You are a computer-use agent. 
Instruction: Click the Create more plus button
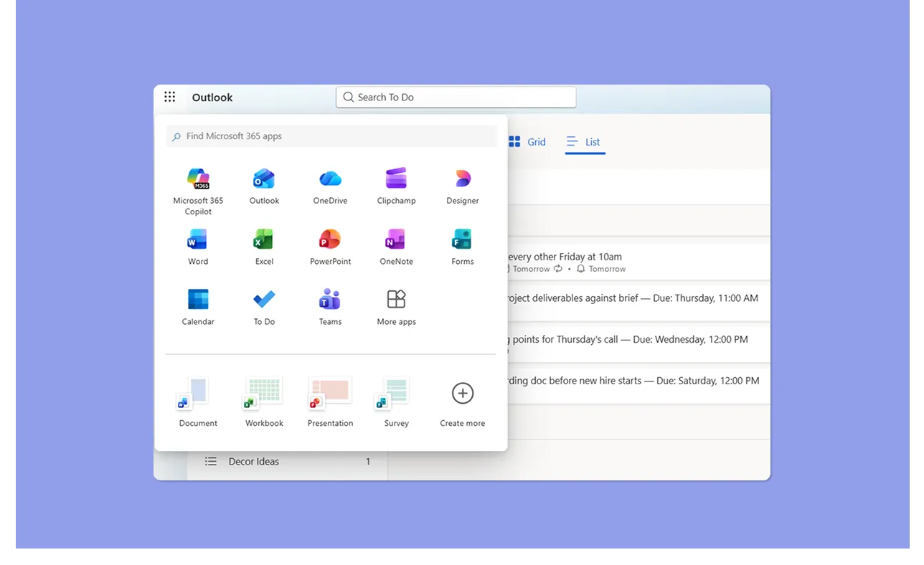[463, 394]
